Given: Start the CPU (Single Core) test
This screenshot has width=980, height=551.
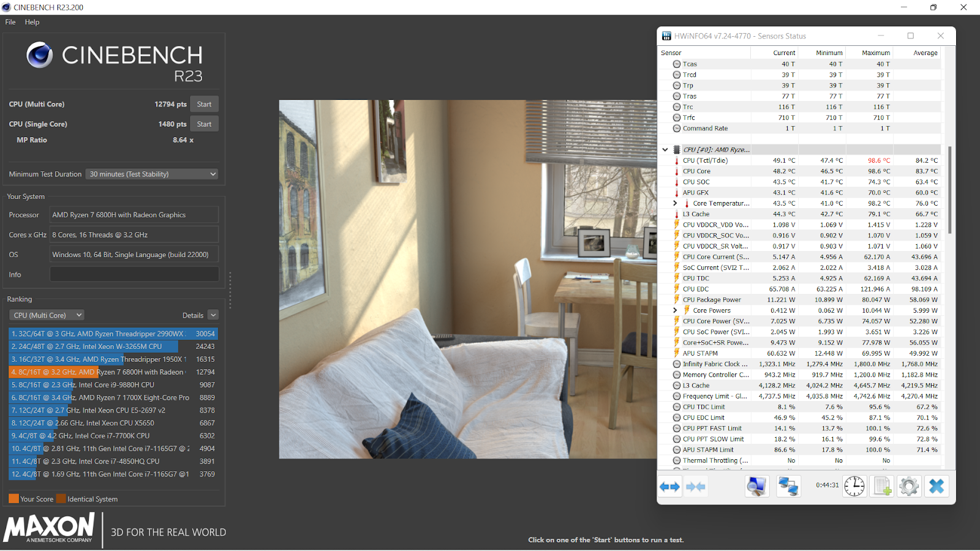Looking at the screenshot, I should point(204,124).
